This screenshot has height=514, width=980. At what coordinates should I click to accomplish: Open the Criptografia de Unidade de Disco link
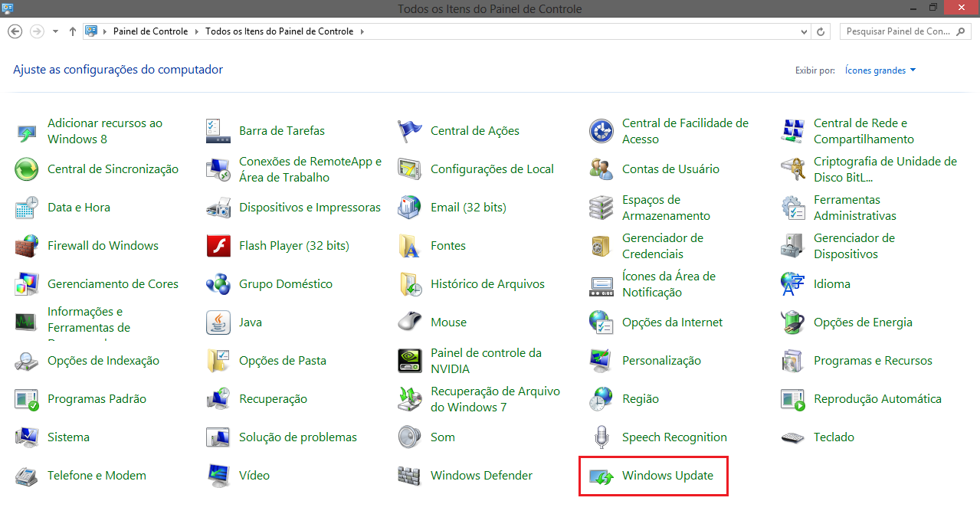click(885, 169)
